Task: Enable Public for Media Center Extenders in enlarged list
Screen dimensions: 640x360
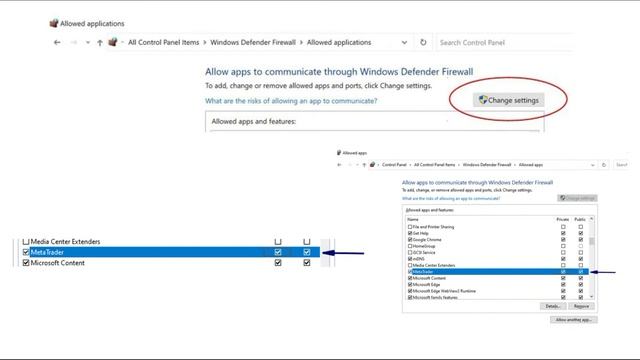Action: (x=307, y=242)
